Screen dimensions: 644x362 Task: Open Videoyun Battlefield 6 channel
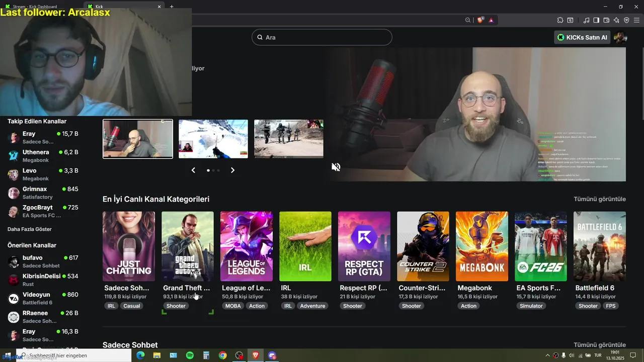(x=44, y=299)
